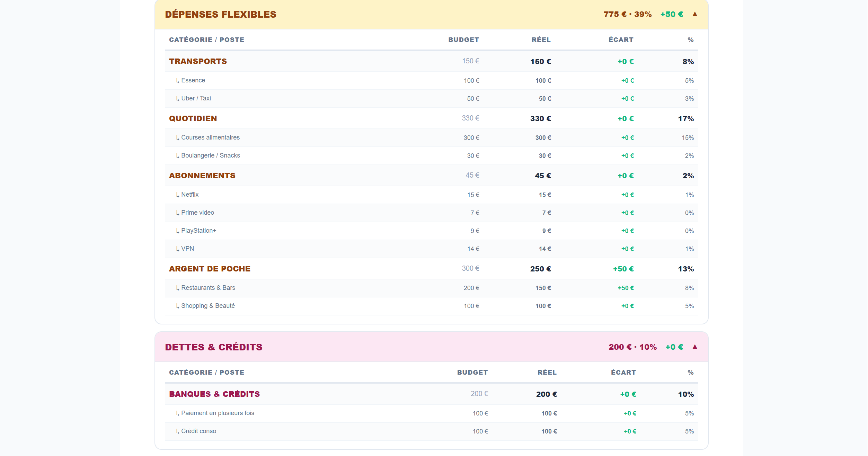This screenshot has width=868, height=456.
Task: Click the Crédit conso line
Action: coord(431,431)
